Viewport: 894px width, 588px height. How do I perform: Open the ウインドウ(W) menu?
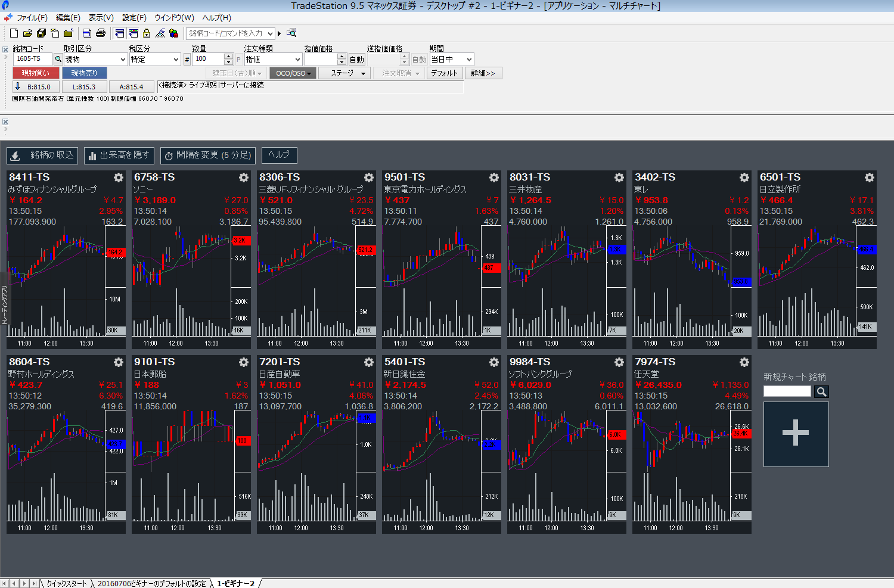pyautogui.click(x=174, y=18)
